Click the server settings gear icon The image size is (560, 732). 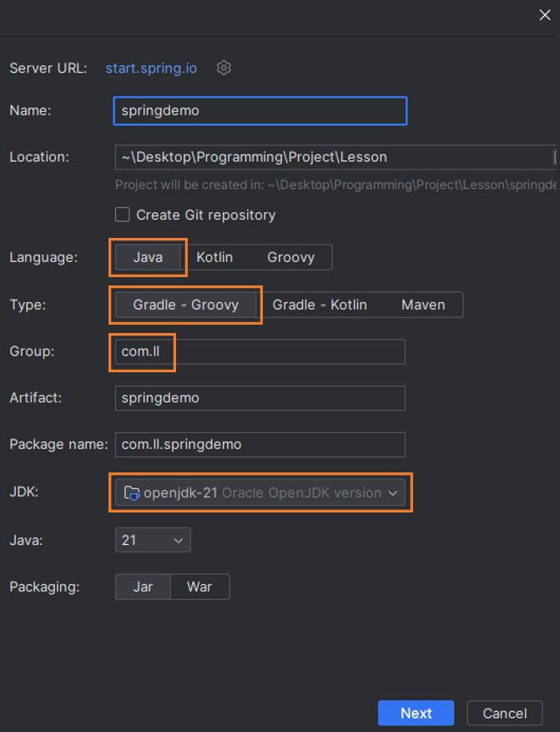tap(224, 68)
